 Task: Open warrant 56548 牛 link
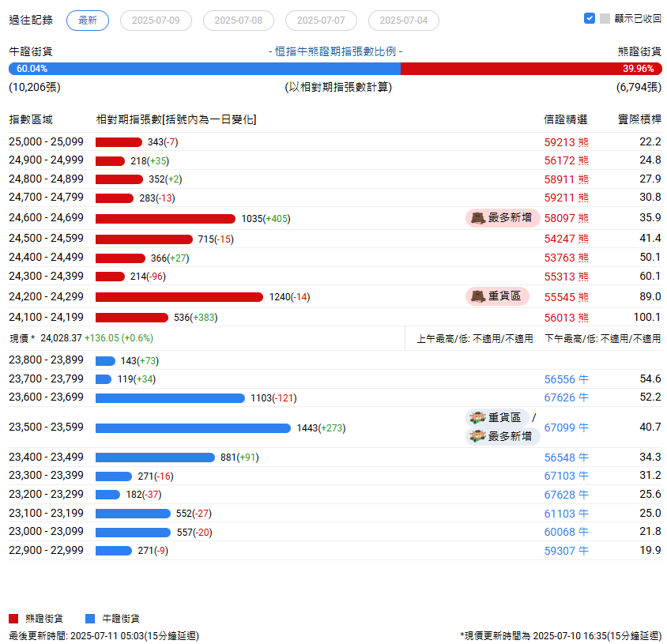pyautogui.click(x=566, y=458)
